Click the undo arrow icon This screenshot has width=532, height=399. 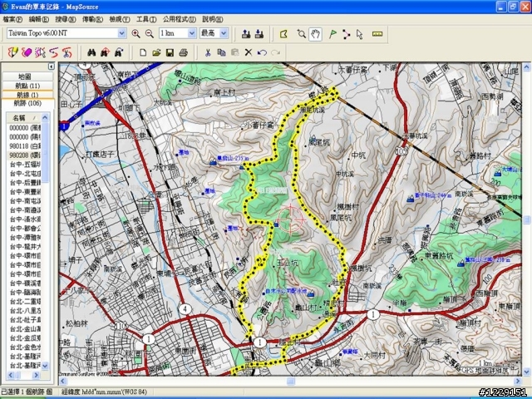(262, 52)
